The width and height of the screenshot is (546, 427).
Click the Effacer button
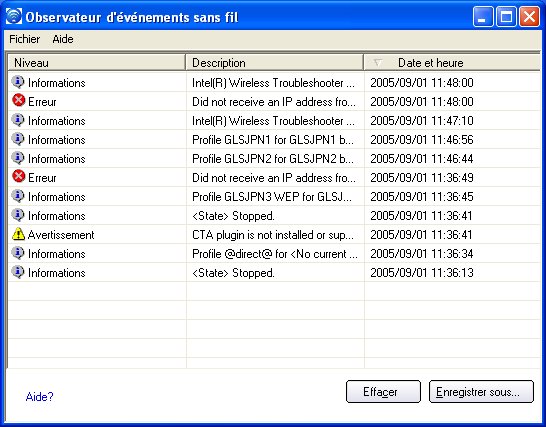pyautogui.click(x=383, y=392)
